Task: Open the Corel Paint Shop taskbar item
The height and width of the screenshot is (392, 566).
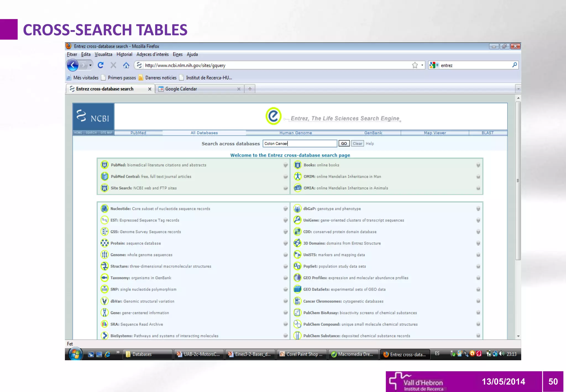Action: [x=302, y=354]
